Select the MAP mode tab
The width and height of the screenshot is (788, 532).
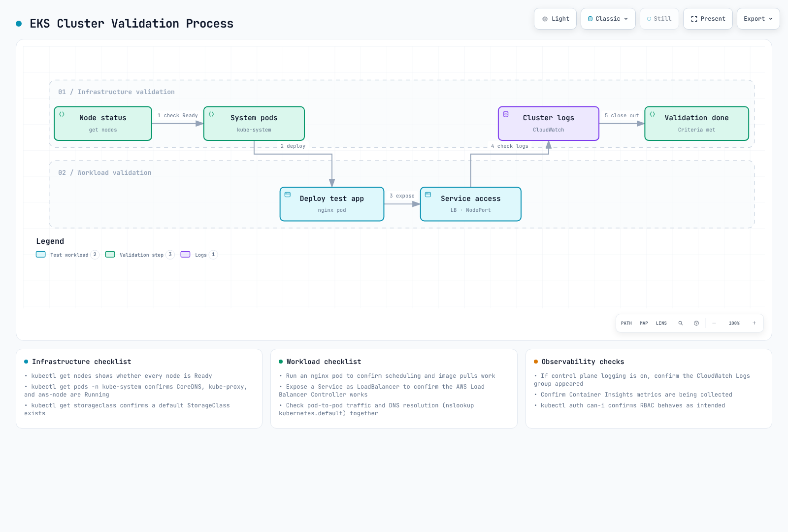pyautogui.click(x=644, y=323)
